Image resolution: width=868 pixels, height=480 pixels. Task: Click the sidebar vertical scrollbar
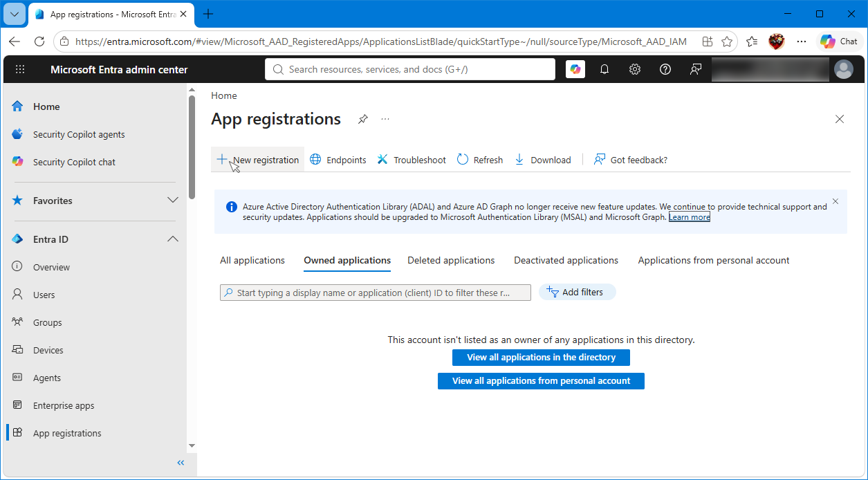coord(192,147)
